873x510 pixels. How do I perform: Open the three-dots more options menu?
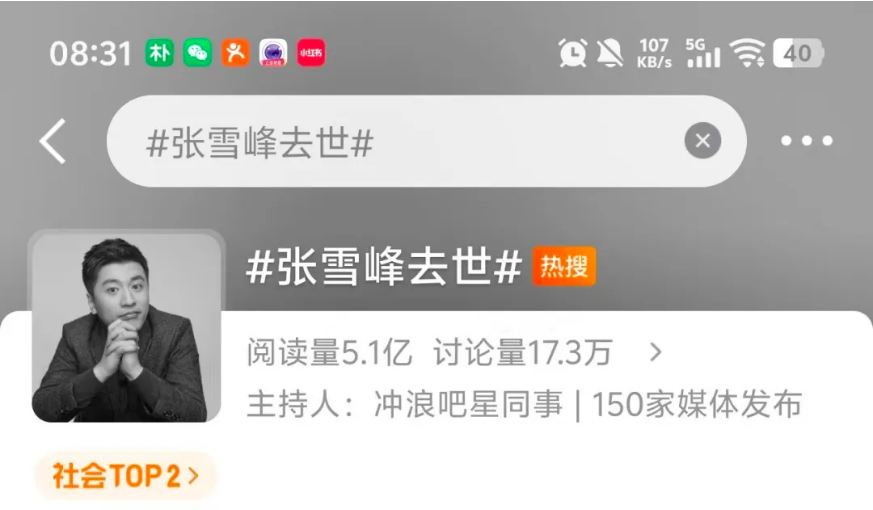pos(807,141)
